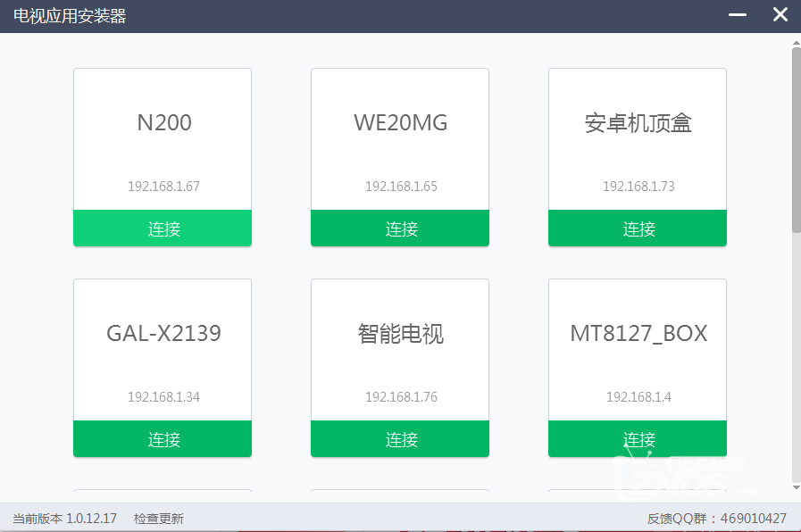Click the scroll down arrow
Screen dimensions: 801x532
(x=796, y=487)
